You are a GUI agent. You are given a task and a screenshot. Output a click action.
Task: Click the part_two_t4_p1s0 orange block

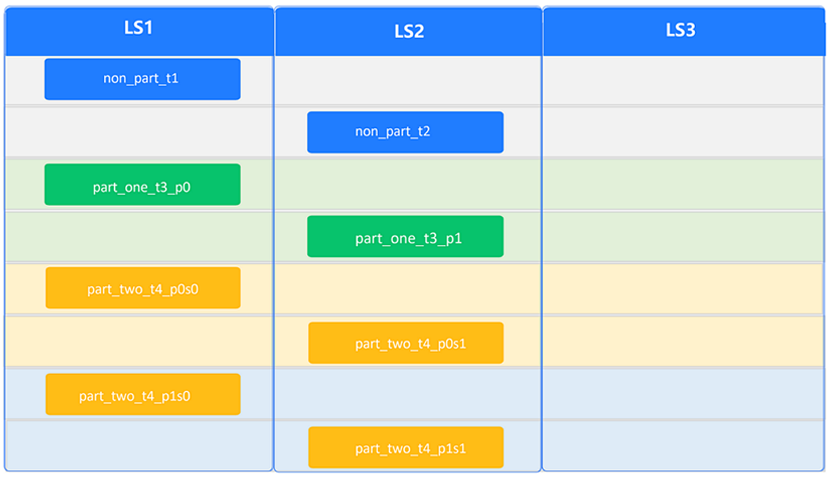pos(142,394)
